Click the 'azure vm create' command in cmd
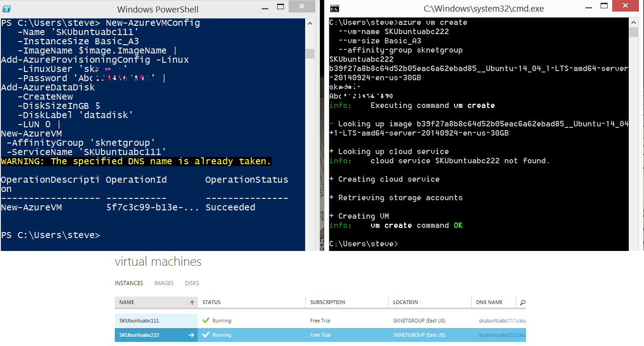 [x=433, y=23]
